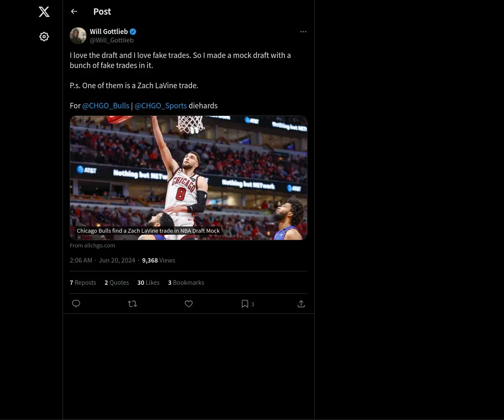View the 2 Quotes list
The image size is (504, 420).
(x=116, y=283)
